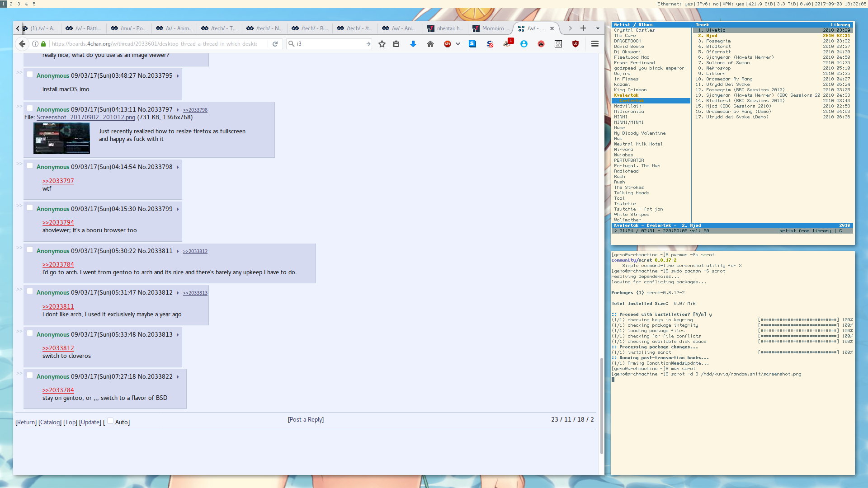The width and height of the screenshot is (868, 488).
Task: Submit search with the go arrow
Action: click(x=368, y=44)
